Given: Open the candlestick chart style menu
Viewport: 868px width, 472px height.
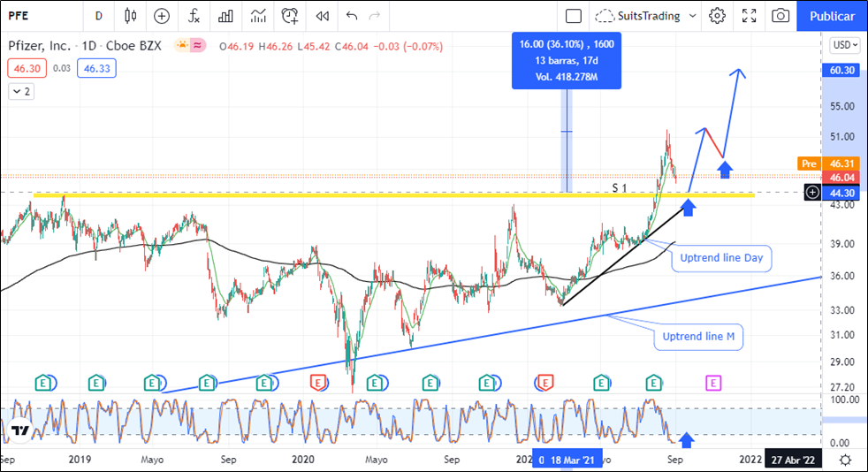Looking at the screenshot, I should coord(131,15).
